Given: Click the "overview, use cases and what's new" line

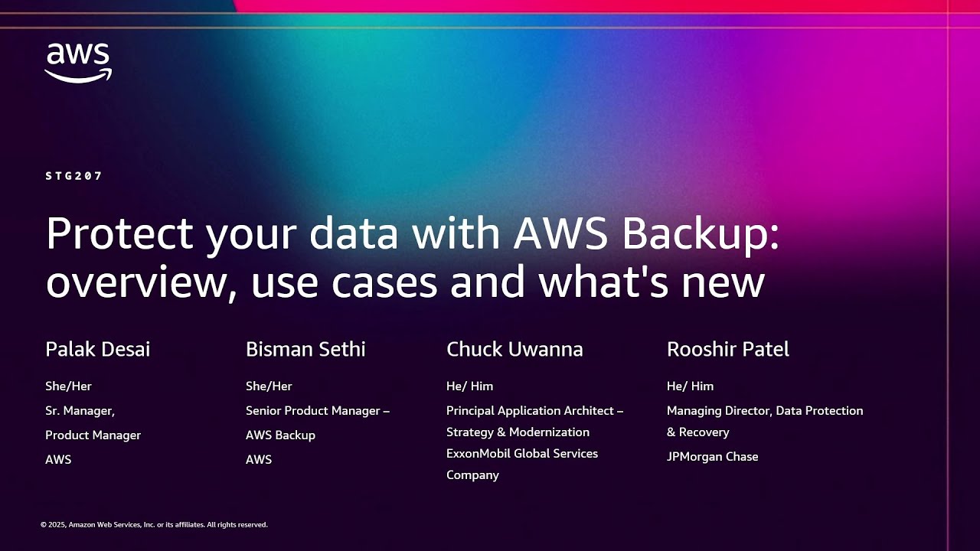Looking at the screenshot, I should tap(405, 282).
